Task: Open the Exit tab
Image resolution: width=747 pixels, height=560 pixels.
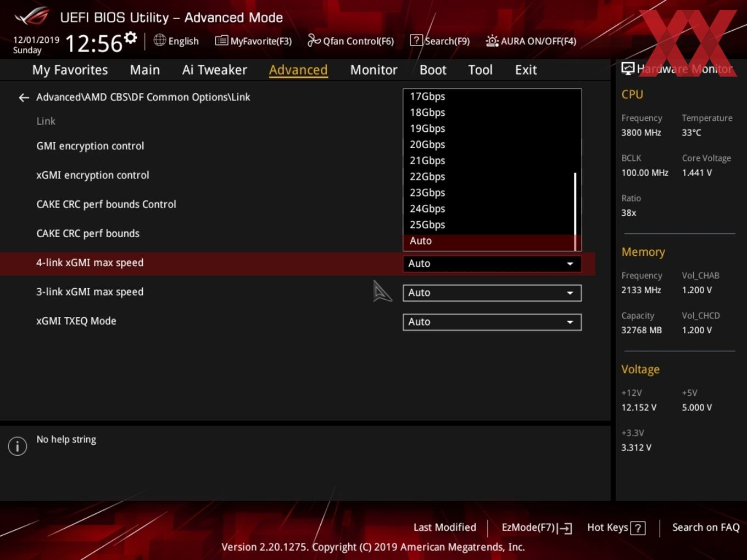Action: coord(526,70)
